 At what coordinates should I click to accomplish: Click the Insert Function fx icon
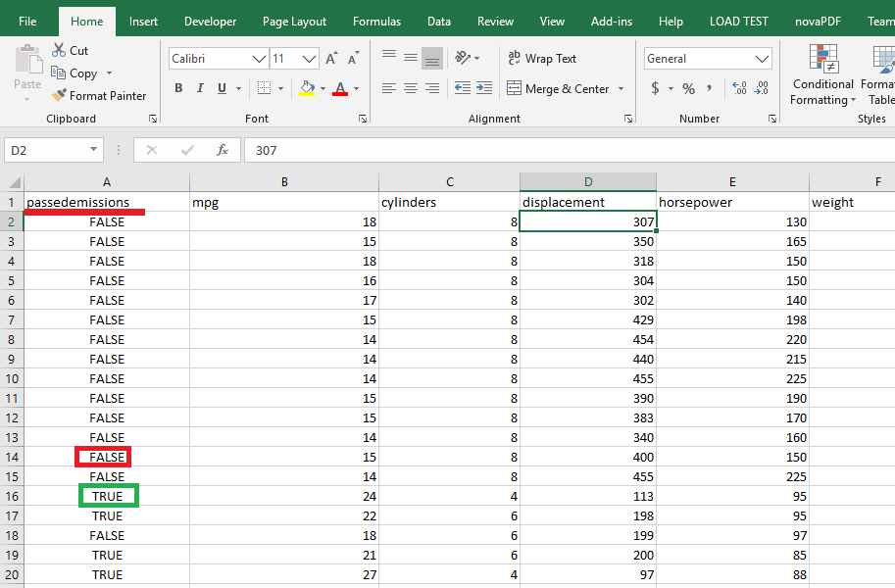[223, 150]
